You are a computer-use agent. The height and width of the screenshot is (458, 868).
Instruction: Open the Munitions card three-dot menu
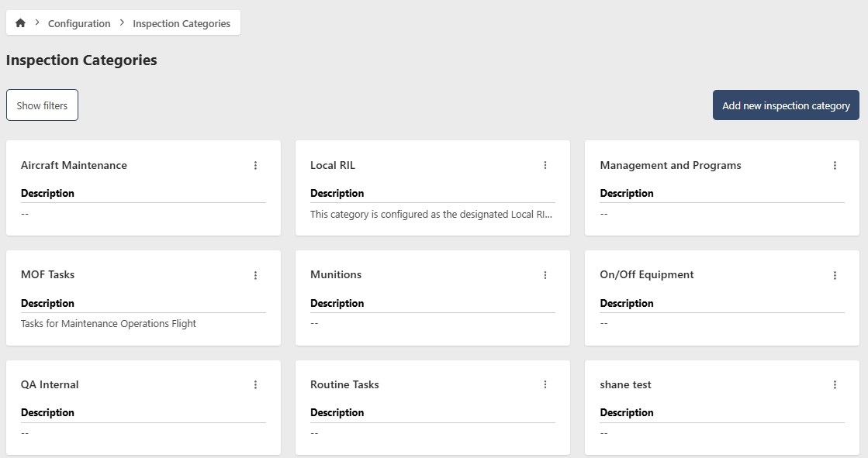pyautogui.click(x=545, y=275)
